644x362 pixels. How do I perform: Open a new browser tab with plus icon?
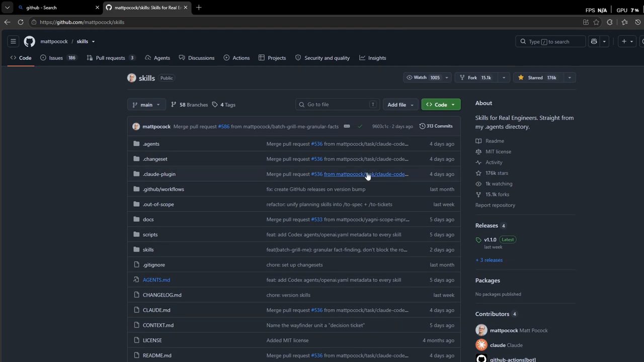199,8
